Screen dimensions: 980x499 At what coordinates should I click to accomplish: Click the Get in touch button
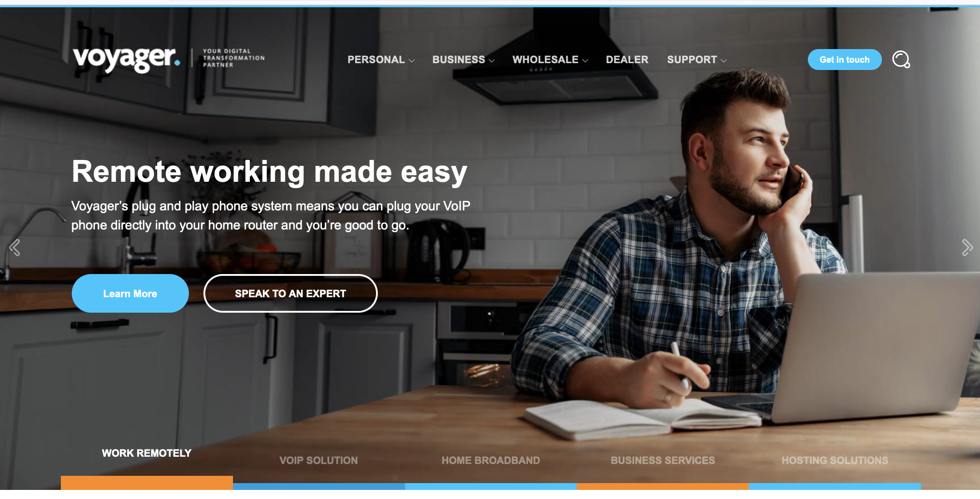click(844, 60)
